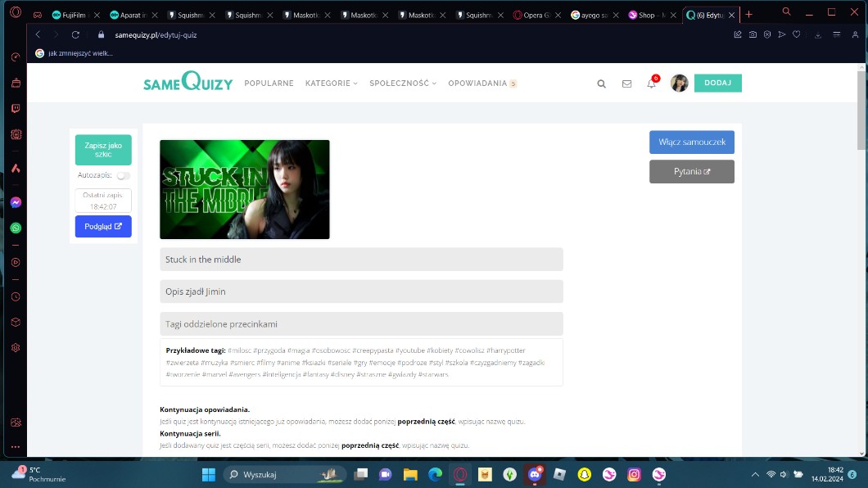The width and height of the screenshot is (868, 488).
Task: Open Discord from the taskbar
Action: [535, 474]
